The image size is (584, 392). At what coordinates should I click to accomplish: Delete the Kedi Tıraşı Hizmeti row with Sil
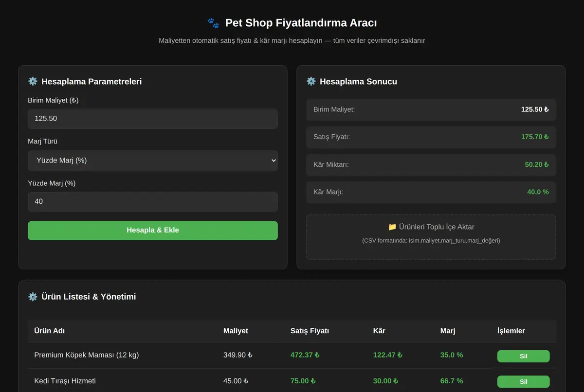click(x=523, y=382)
